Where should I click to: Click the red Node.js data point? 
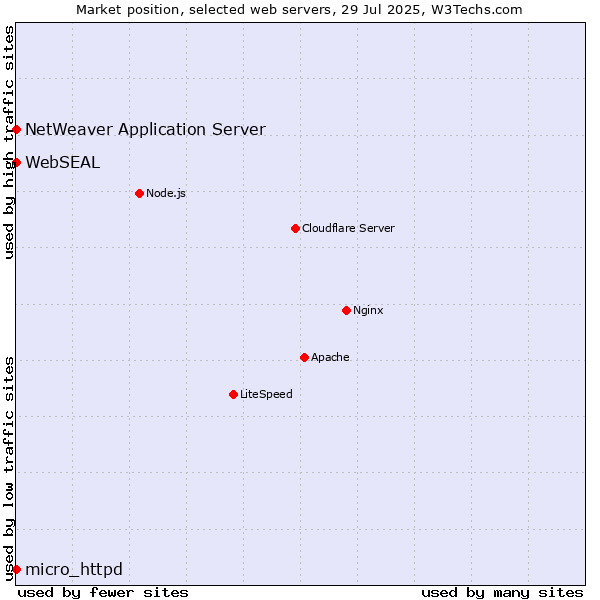[x=139, y=194]
